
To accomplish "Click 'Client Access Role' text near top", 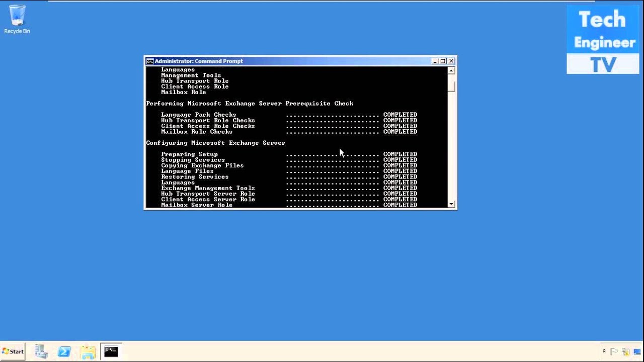I will (195, 86).
